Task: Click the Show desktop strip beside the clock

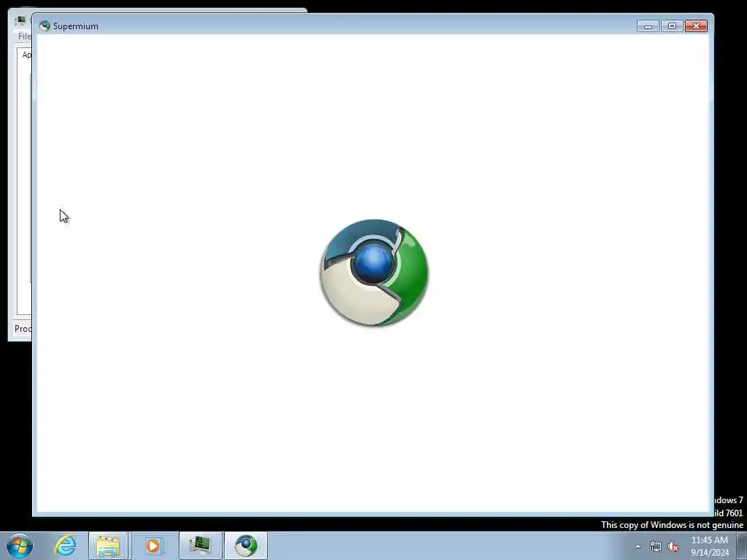Action: (742, 545)
